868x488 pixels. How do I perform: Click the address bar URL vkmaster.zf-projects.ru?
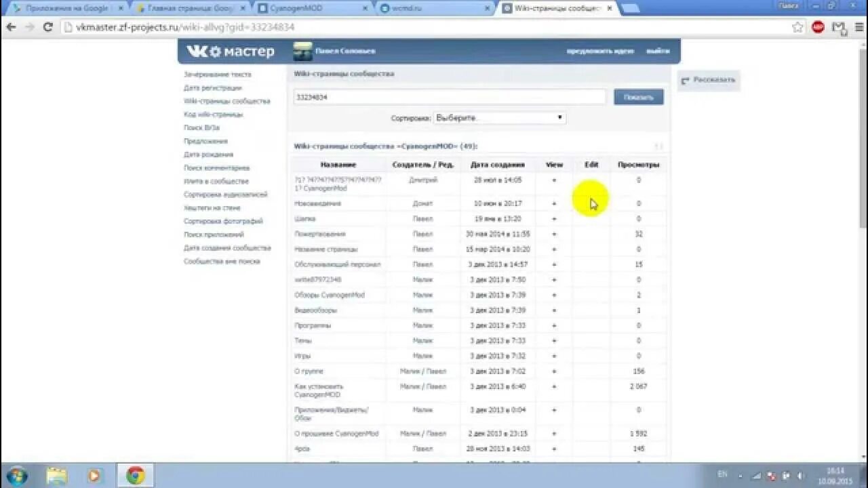tap(185, 27)
